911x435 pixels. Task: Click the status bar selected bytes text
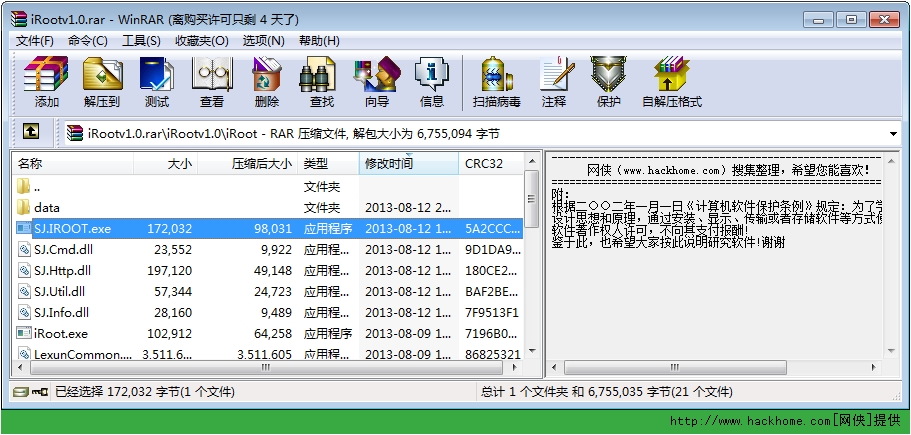(x=145, y=392)
